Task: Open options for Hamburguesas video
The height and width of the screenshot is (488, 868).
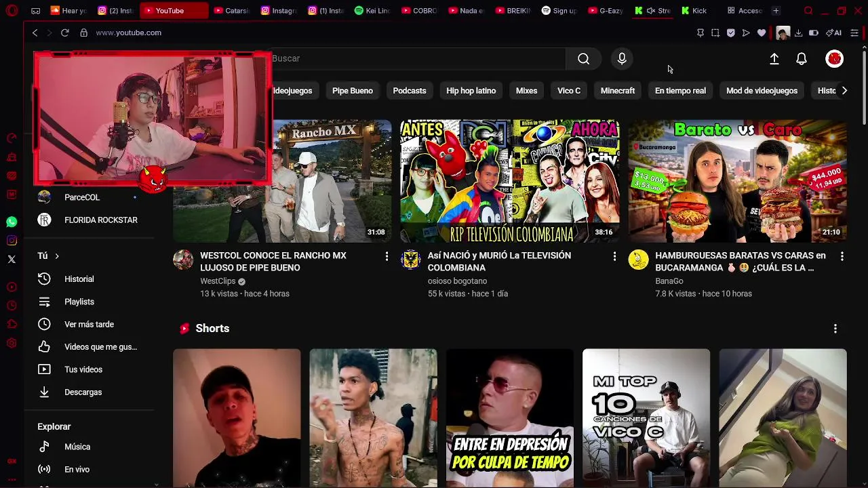Action: [x=842, y=256]
